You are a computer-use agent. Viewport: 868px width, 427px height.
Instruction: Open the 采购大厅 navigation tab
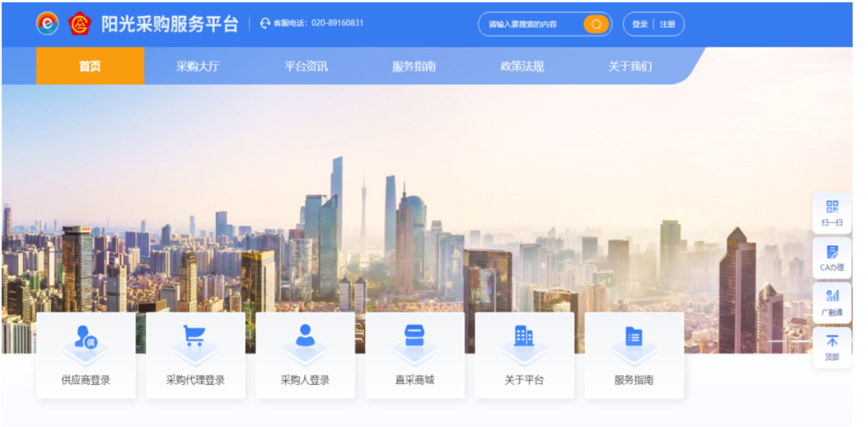[x=198, y=66]
